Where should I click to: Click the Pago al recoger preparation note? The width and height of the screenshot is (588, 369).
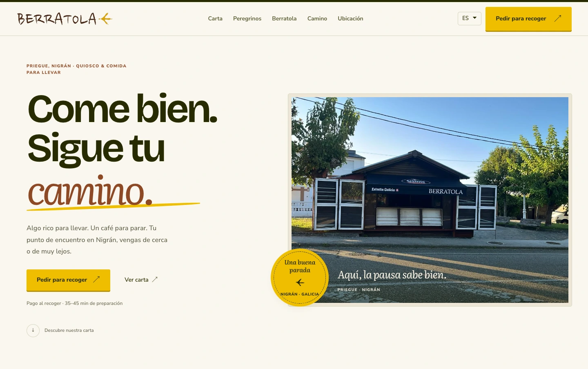tap(75, 303)
